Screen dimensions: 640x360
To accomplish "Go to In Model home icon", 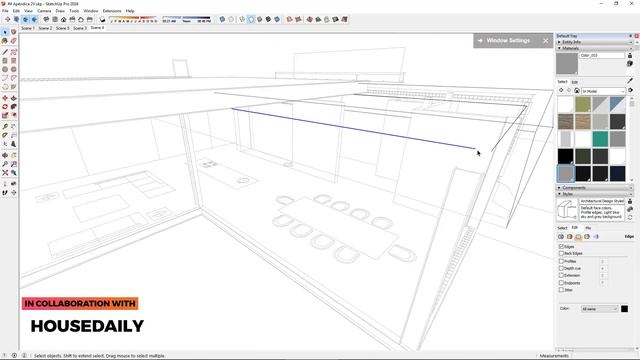I will pyautogui.click(x=577, y=91).
